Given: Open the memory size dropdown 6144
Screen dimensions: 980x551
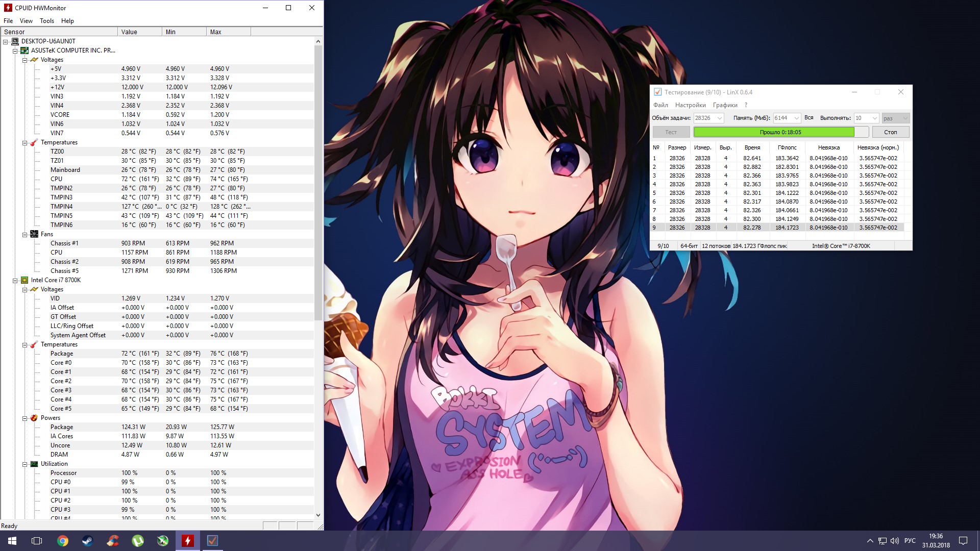Looking at the screenshot, I should [x=796, y=118].
